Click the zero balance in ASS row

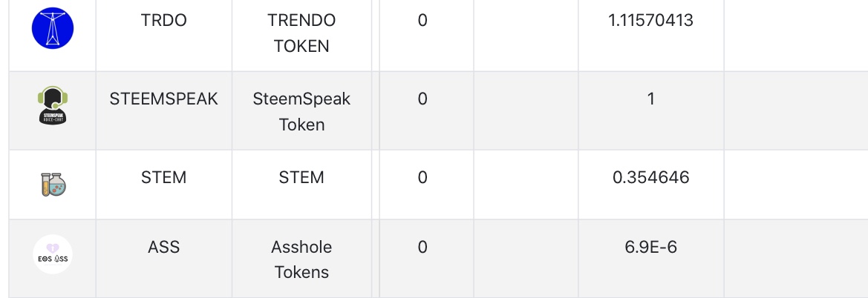pos(422,247)
